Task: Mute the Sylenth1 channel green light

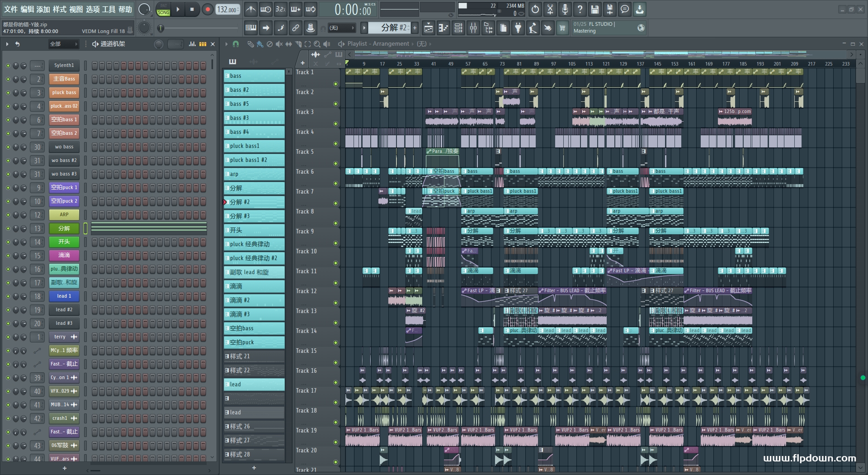Action: (8, 66)
